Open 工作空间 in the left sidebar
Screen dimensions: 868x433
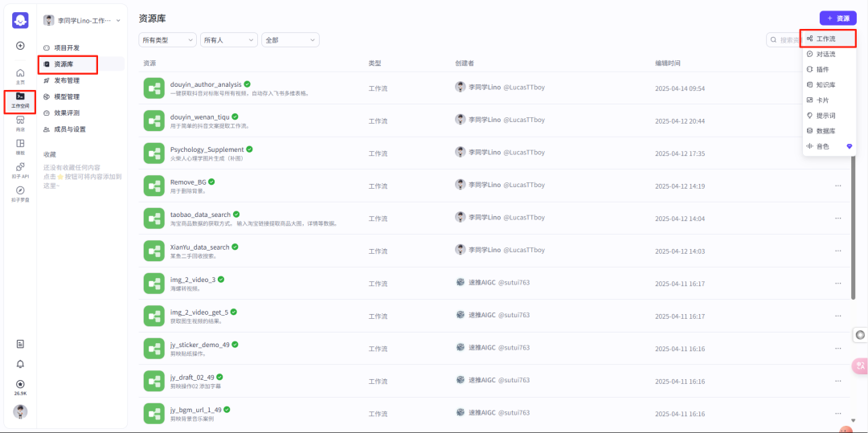click(x=20, y=100)
